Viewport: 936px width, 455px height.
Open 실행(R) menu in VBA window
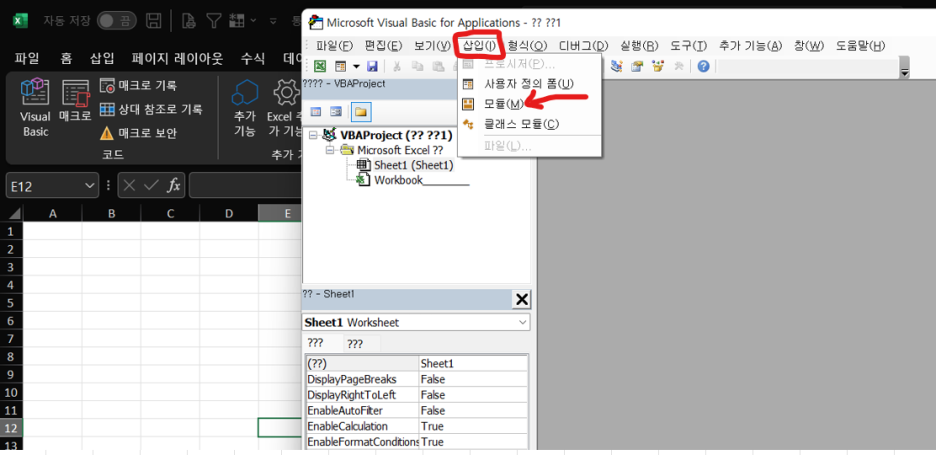pos(639,45)
